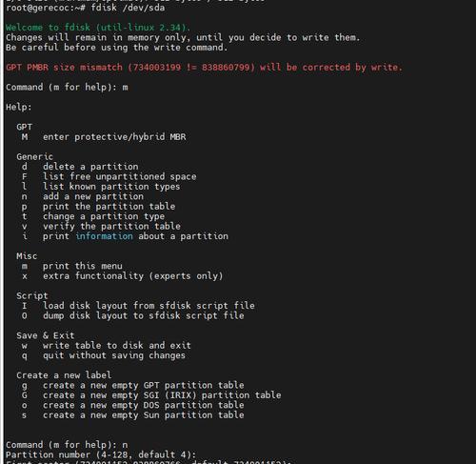Image resolution: width=476 pixels, height=464 pixels.
Task: Click the 'verify the partition table' entry
Action: pos(111,226)
